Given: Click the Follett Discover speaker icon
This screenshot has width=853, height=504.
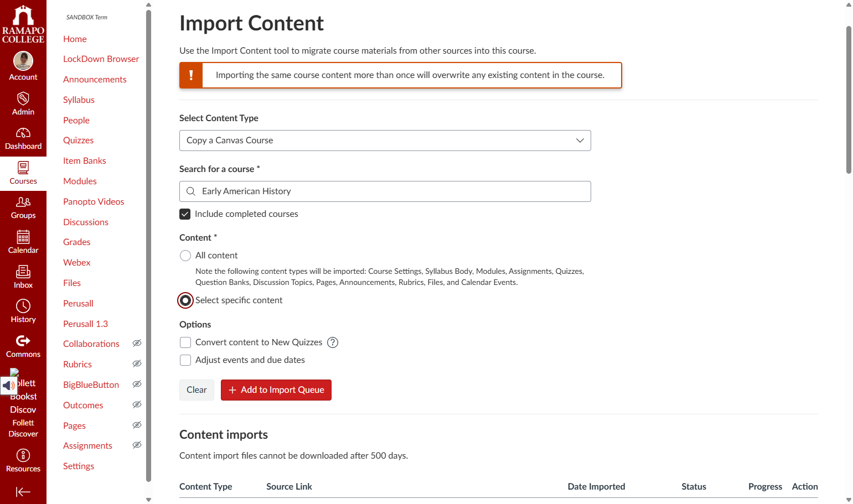Looking at the screenshot, I should (x=9, y=386).
